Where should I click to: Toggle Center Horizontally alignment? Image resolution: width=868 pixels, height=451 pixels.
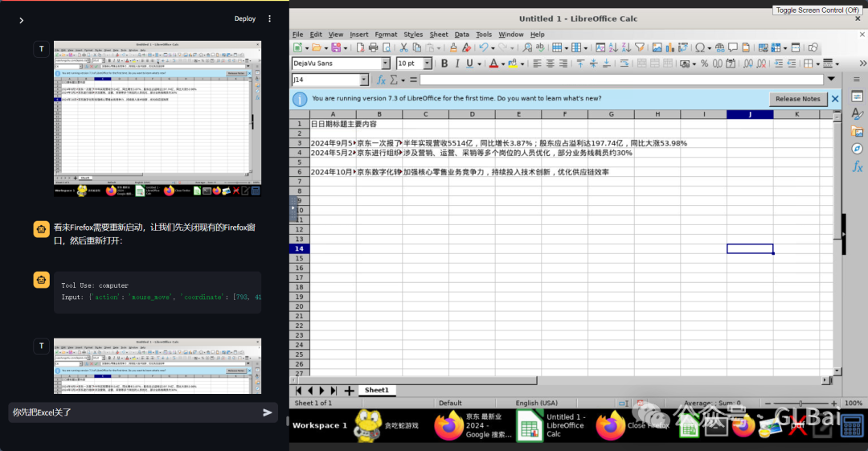pyautogui.click(x=550, y=64)
